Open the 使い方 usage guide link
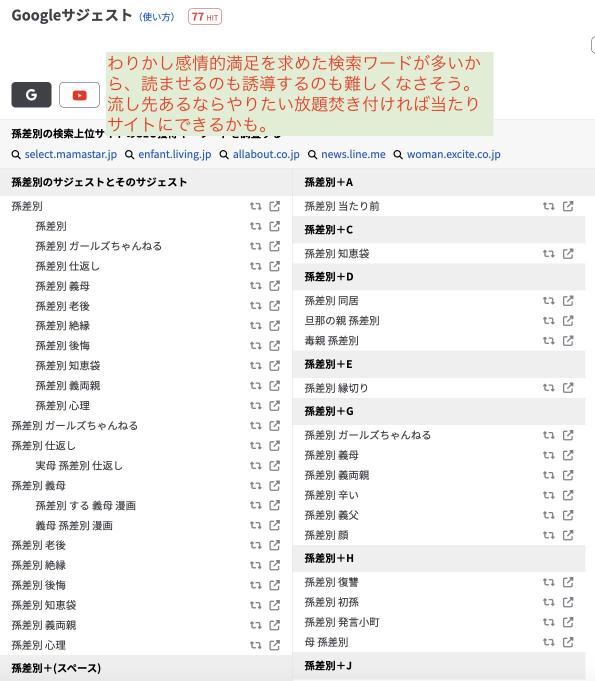Viewport: 595px width, 681px height. coord(157,17)
